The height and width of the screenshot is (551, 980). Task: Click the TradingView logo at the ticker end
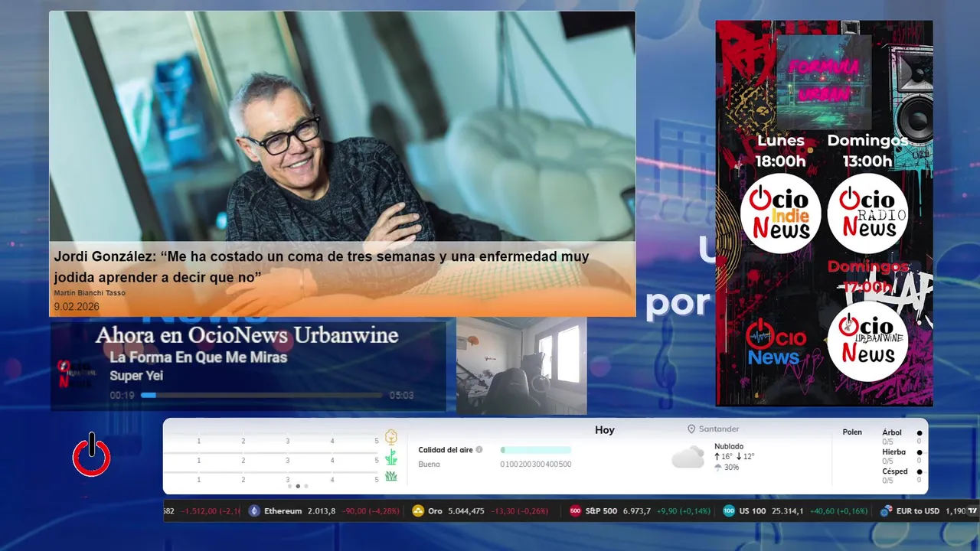tap(973, 510)
